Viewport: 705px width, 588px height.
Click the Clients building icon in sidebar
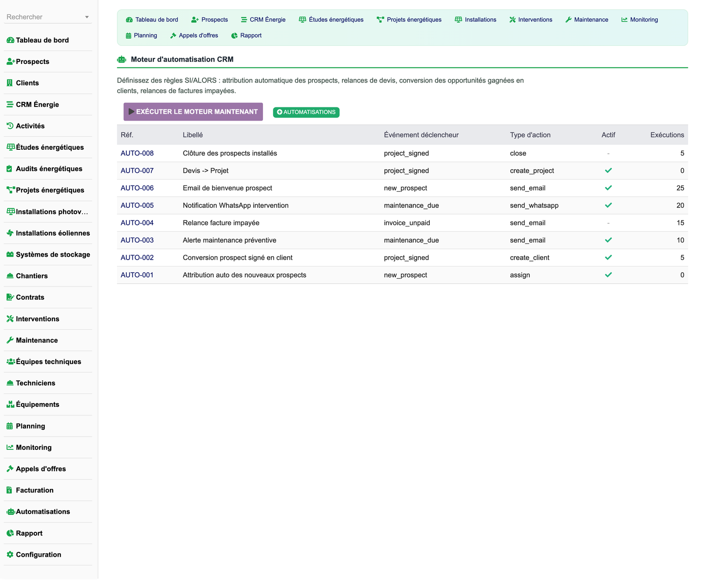pyautogui.click(x=9, y=83)
